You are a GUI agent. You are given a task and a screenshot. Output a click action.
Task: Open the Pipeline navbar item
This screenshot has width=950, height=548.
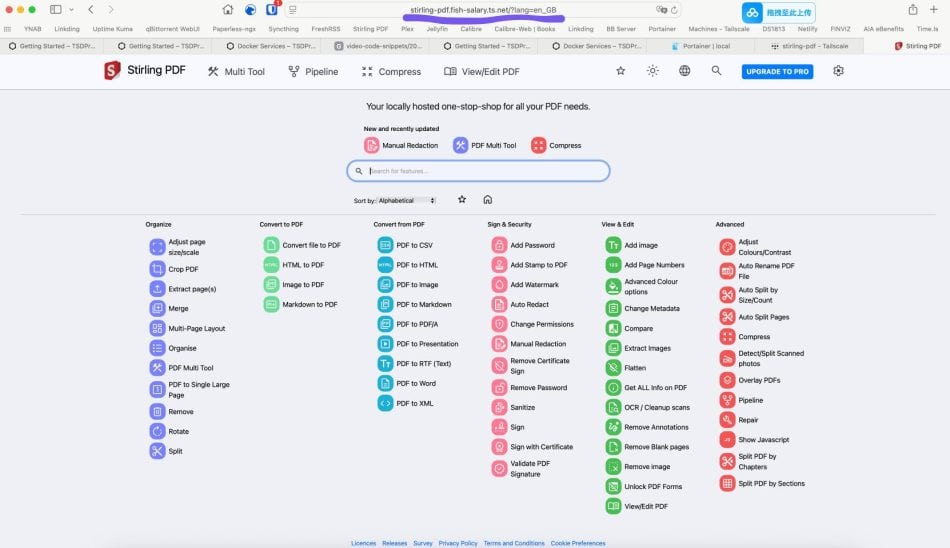pos(313,72)
